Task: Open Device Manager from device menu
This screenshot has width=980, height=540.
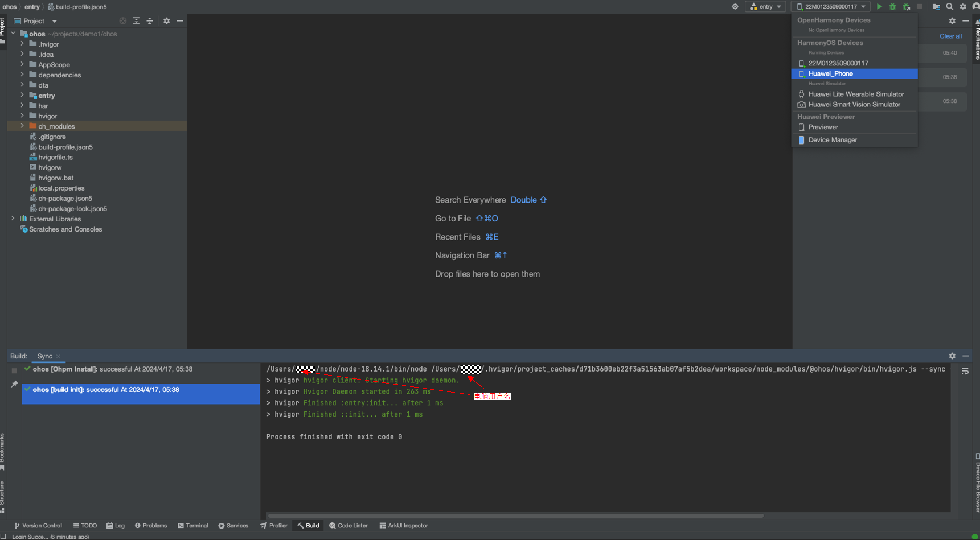Action: 832,140
